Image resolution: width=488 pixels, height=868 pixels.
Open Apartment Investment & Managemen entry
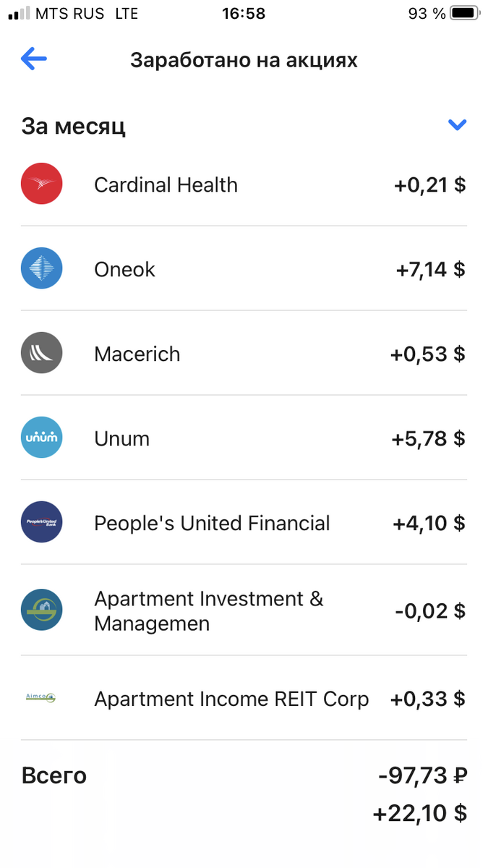[x=244, y=610]
